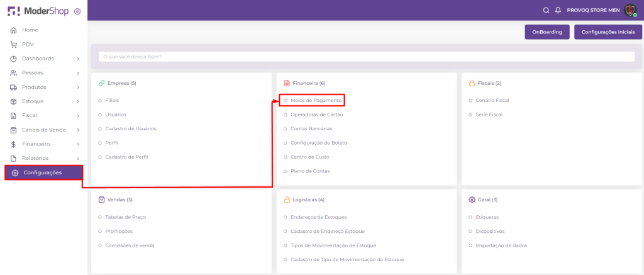644x275 pixels.
Task: Open Cadastro de Perfil link
Action: point(126,157)
